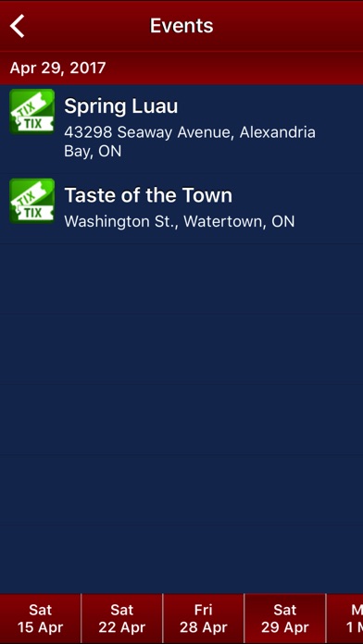Select the partially visible date tab after 29 Apr

click(344, 618)
